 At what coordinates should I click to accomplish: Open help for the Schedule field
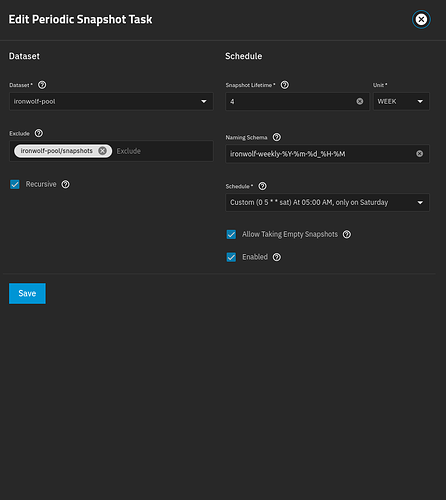(263, 186)
